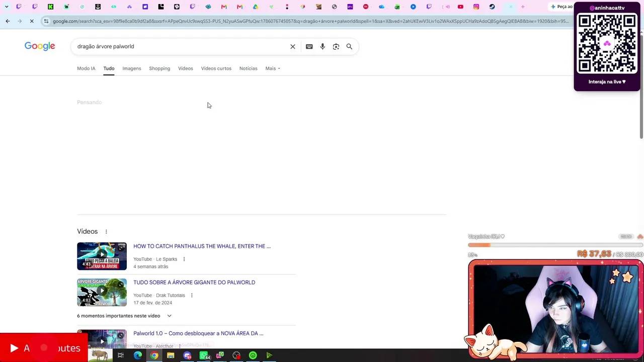
Task: Click the search query input field
Action: click(181, 46)
